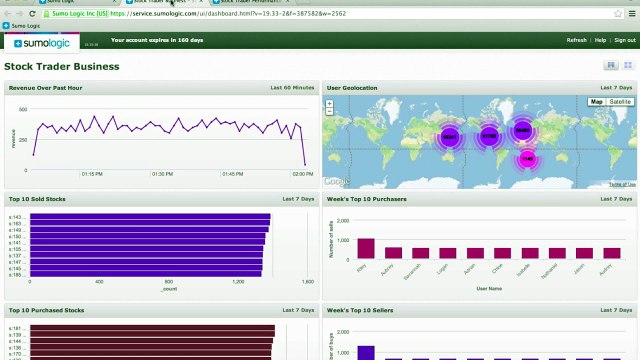Click the Refresh link in the header

[x=576, y=40]
